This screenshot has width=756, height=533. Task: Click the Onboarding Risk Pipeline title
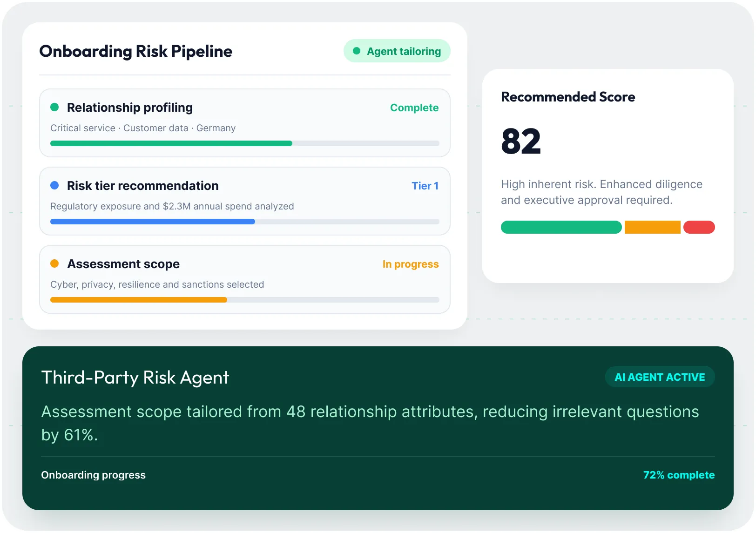[x=136, y=51]
